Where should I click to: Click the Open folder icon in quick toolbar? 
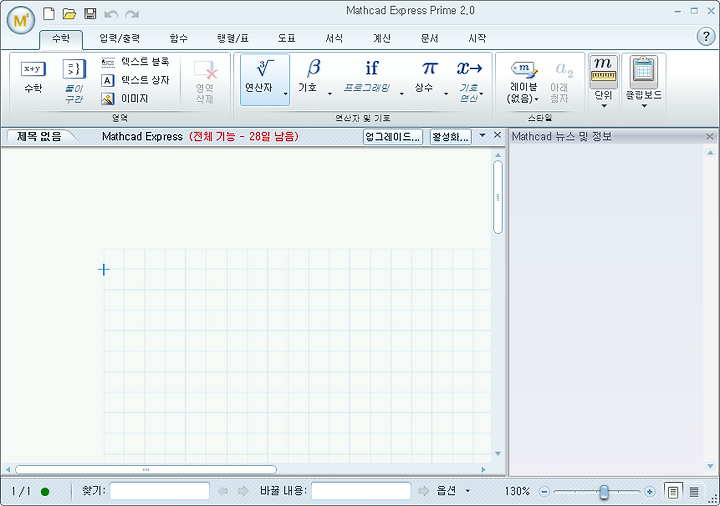point(69,14)
